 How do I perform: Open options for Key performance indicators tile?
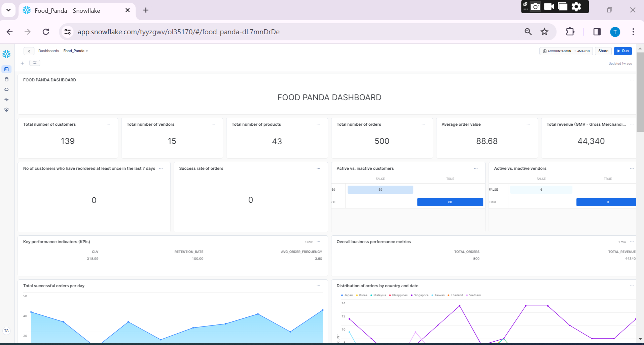click(318, 241)
